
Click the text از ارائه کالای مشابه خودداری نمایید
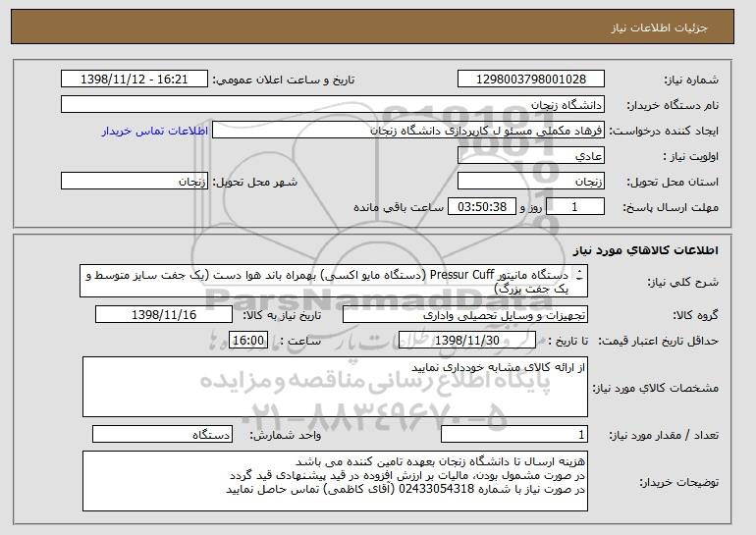[498, 367]
